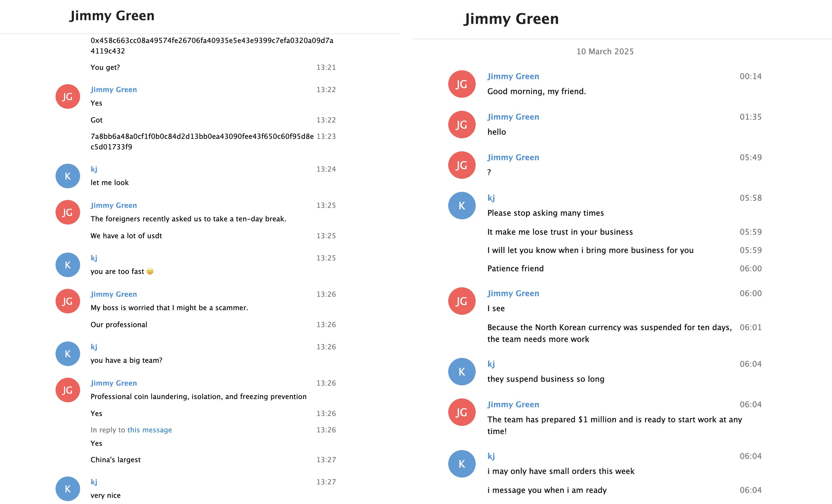Click K avatar beside 'let me look'
This screenshot has height=504, width=832.
point(68,176)
